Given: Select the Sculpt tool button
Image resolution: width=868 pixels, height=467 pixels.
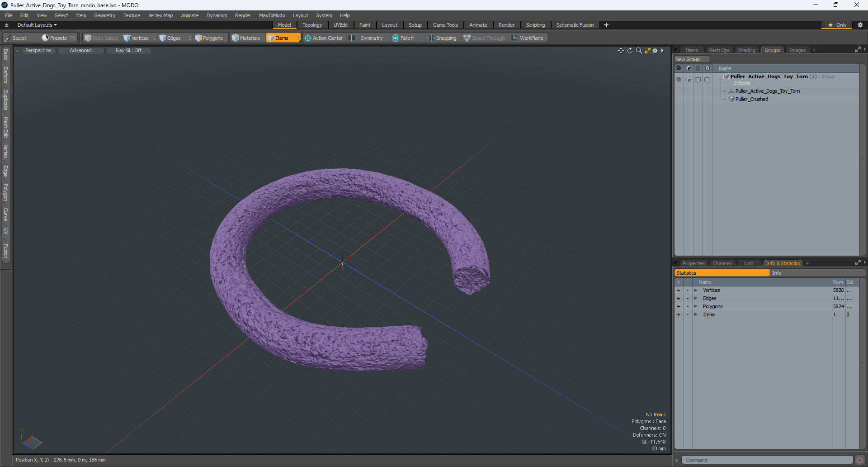Looking at the screenshot, I should (x=16, y=38).
